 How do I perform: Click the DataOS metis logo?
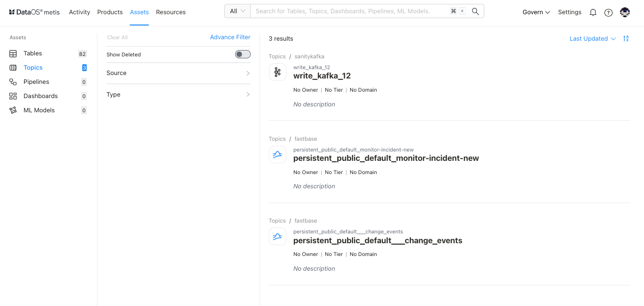tap(34, 12)
